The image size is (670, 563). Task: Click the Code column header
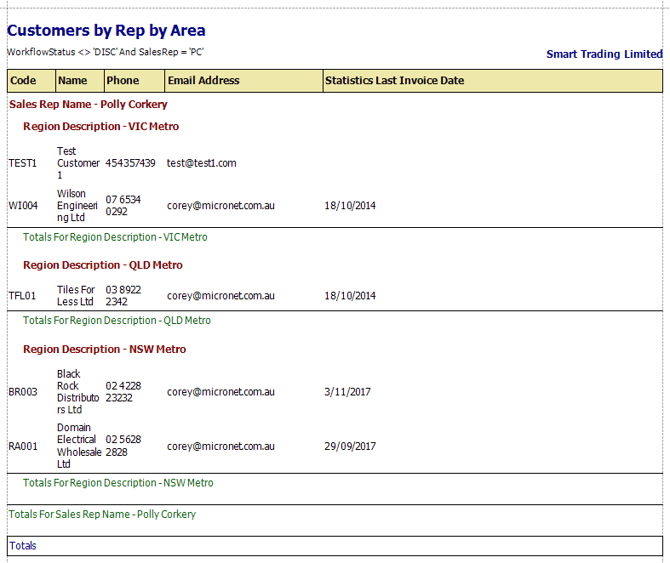coord(23,81)
